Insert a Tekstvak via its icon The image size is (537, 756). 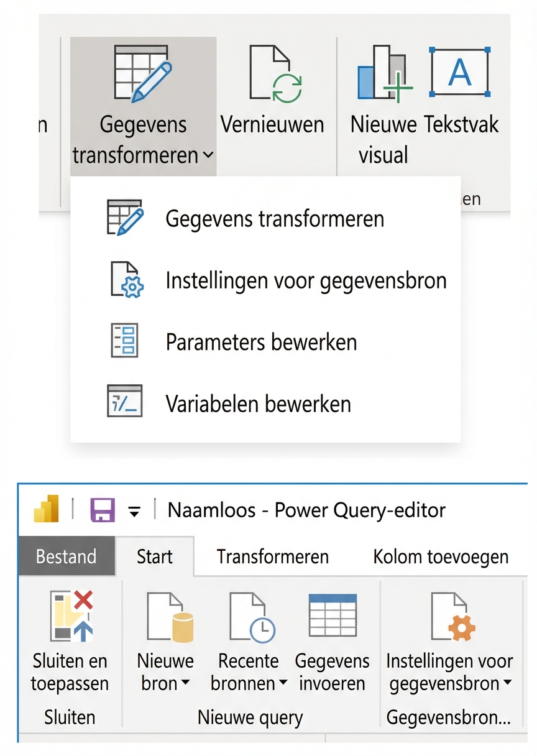click(x=460, y=70)
